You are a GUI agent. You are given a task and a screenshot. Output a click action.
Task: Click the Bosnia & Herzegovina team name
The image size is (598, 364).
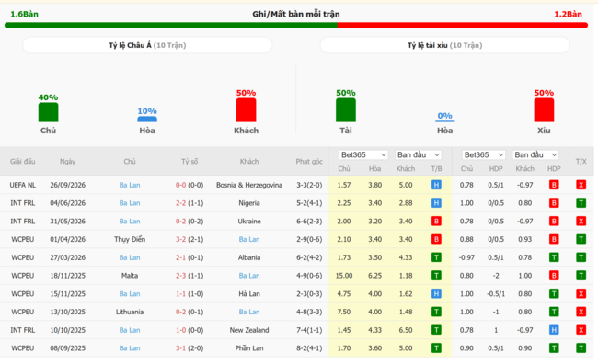click(x=249, y=185)
